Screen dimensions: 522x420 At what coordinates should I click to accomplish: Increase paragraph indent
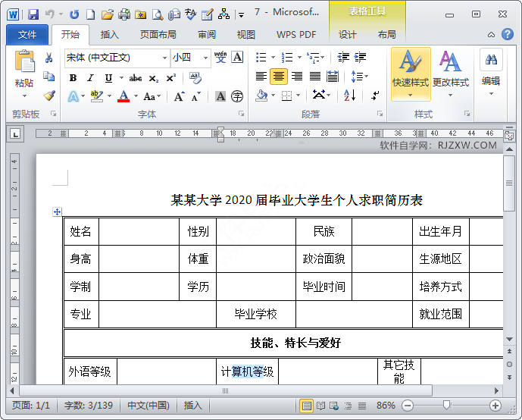[x=360, y=58]
